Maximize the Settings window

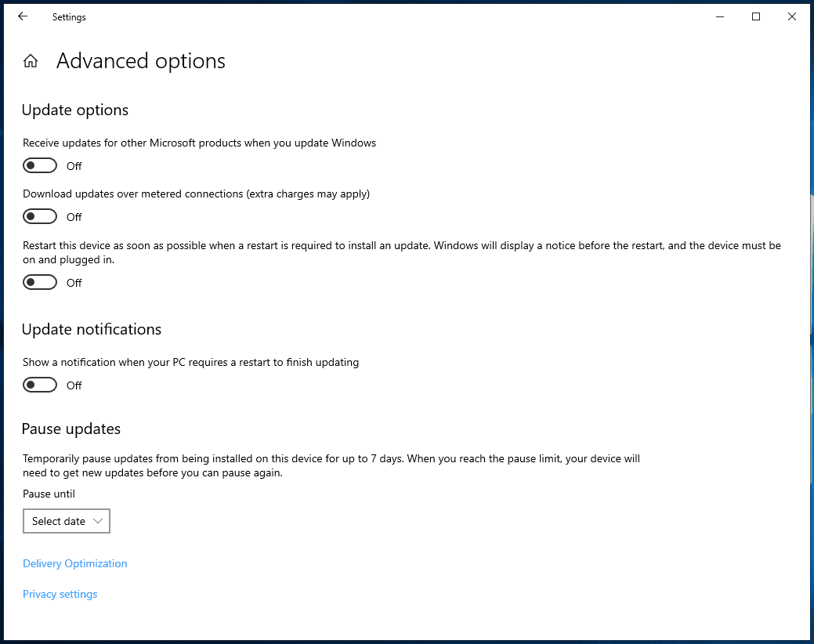tap(756, 16)
